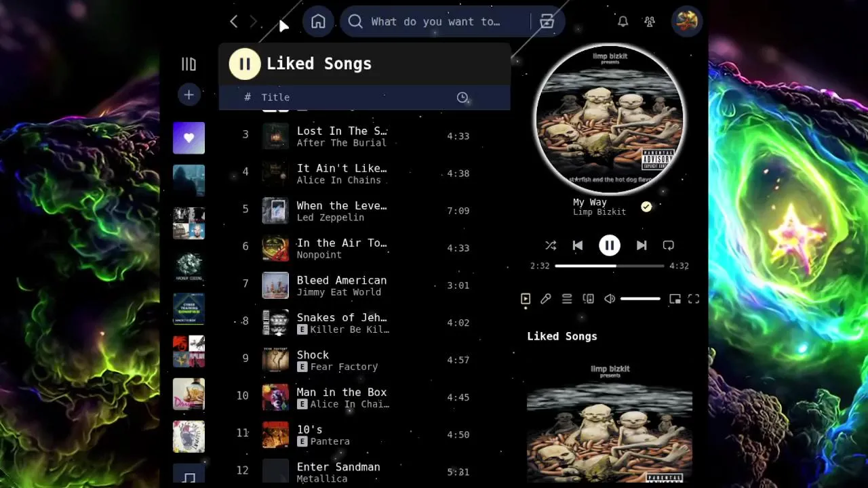The image size is (868, 488).
Task: Create playlist with the plus button
Action: [189, 95]
